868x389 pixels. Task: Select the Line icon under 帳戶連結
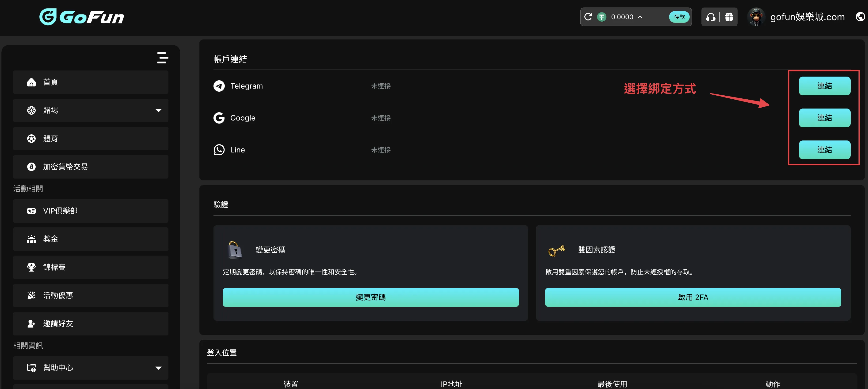(219, 150)
